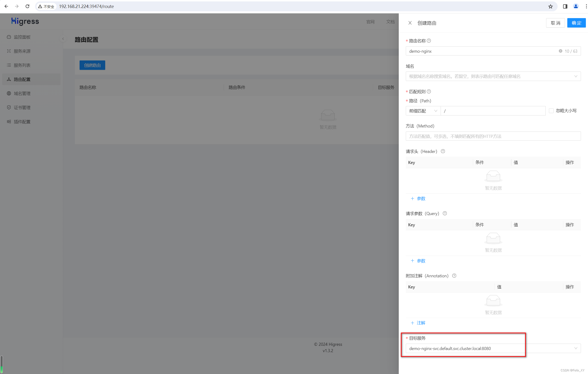588x374 pixels.
Task: Add a header parameter with + 参数 under 请求头
Action: (x=418, y=198)
